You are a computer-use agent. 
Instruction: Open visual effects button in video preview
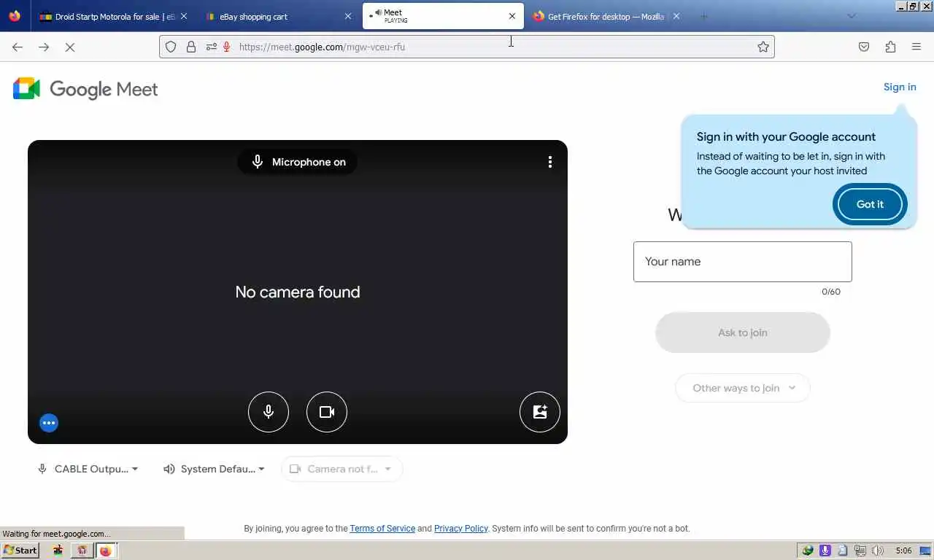click(x=540, y=412)
